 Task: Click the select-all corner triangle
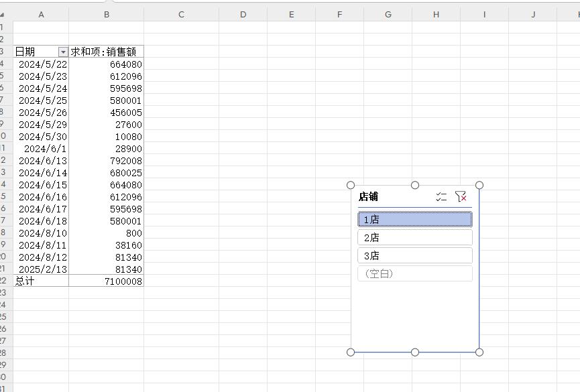2,15
